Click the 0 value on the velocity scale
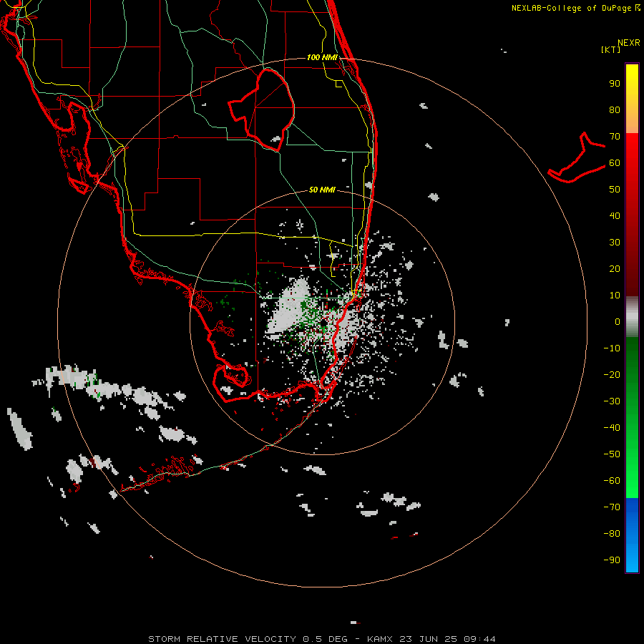This screenshot has height=644, width=644. point(618,322)
